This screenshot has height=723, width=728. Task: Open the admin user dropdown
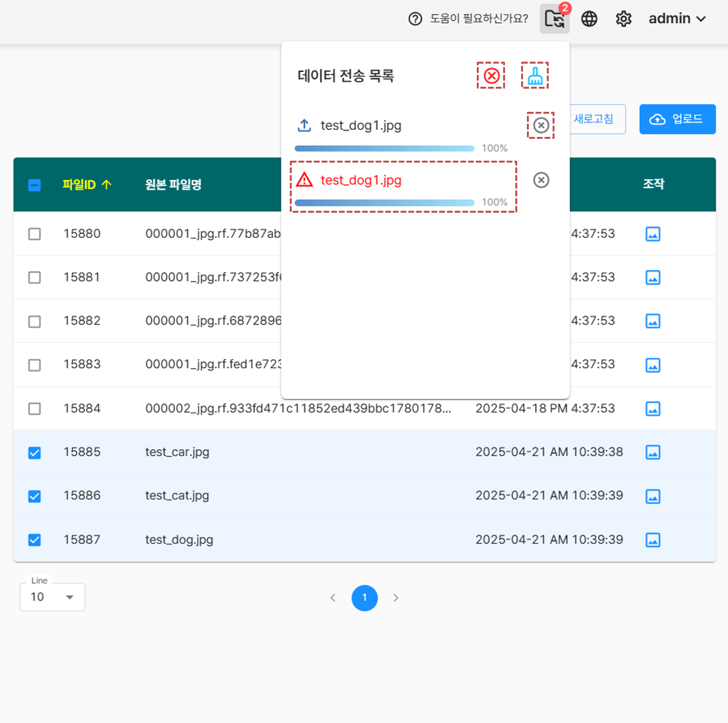pos(677,19)
